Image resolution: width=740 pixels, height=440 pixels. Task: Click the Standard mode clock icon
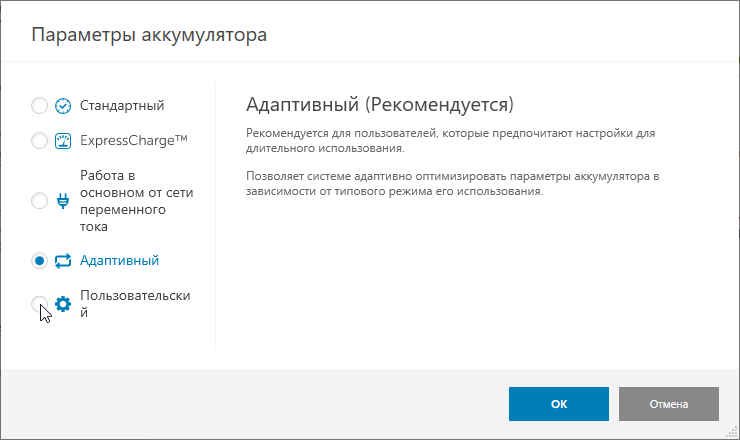(x=63, y=106)
